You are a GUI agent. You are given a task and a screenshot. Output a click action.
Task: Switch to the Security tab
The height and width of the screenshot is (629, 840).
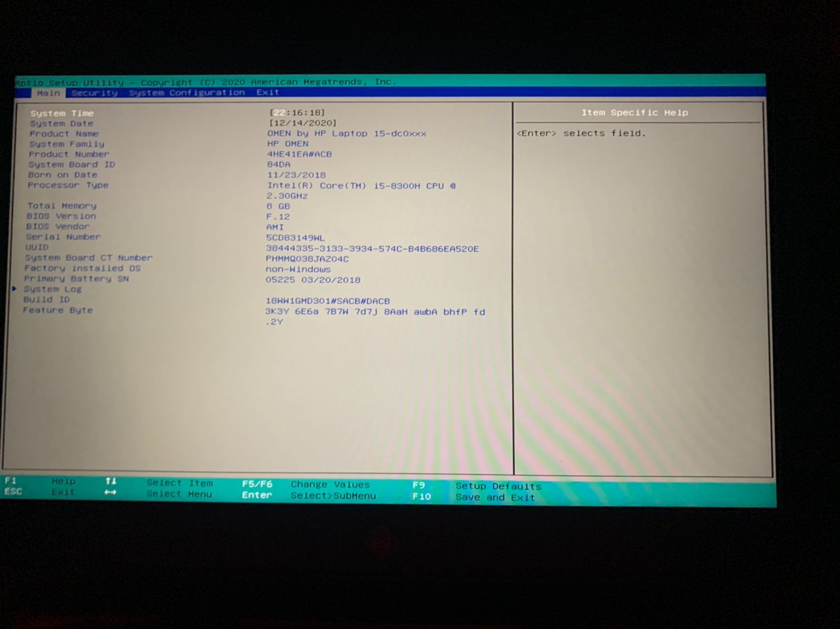94,93
